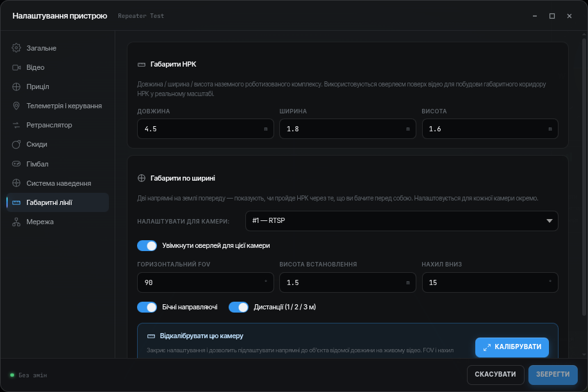Go to the Приціл section

click(58, 86)
